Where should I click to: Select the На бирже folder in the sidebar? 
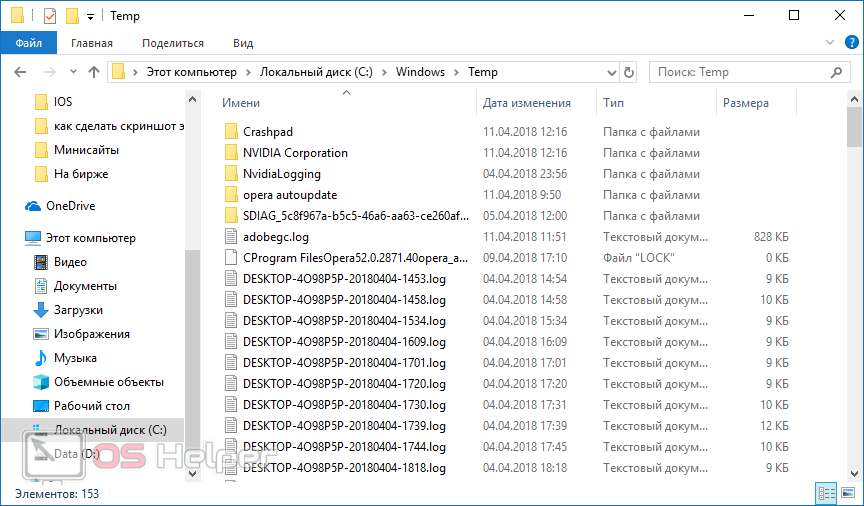81,174
